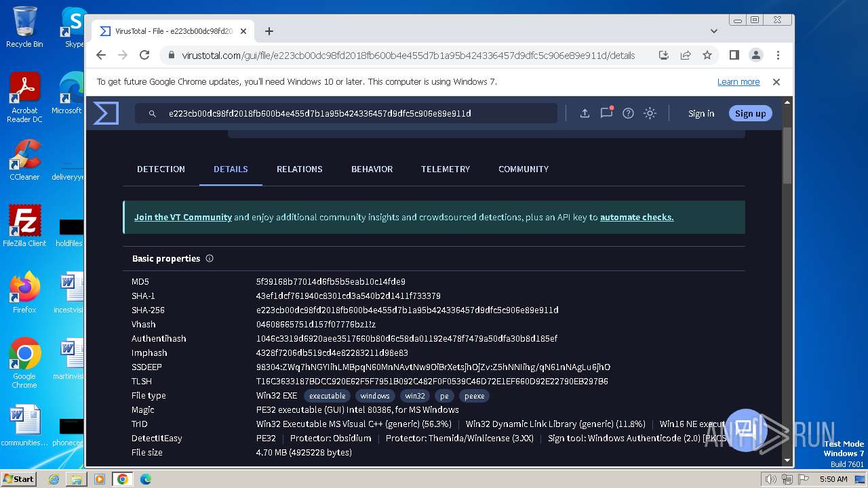This screenshot has height=488, width=868.
Task: Click the Learn more link
Action: coord(738,82)
